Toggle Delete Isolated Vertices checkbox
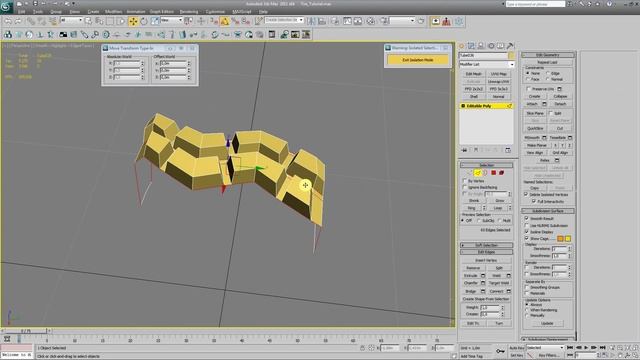The width and height of the screenshot is (640, 360). pyautogui.click(x=526, y=195)
